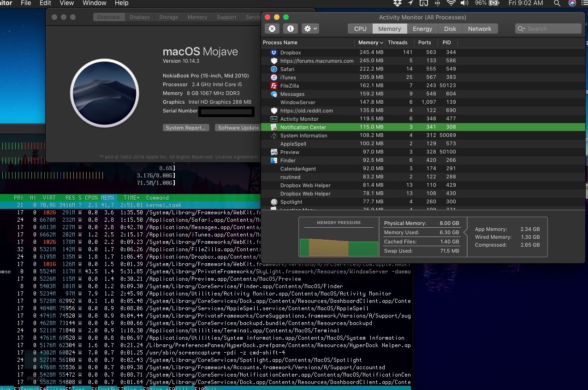Click the Software Update button
Viewport: 588px width, 390px height.
pyautogui.click(x=238, y=128)
